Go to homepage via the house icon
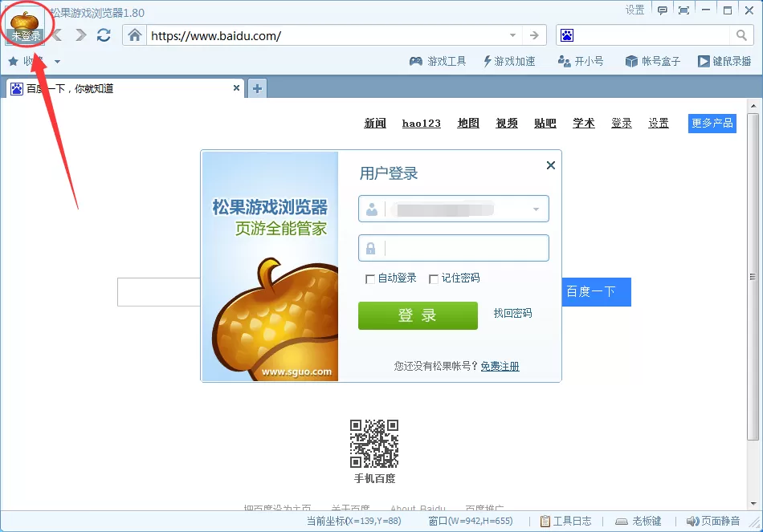763x532 pixels. (x=135, y=35)
